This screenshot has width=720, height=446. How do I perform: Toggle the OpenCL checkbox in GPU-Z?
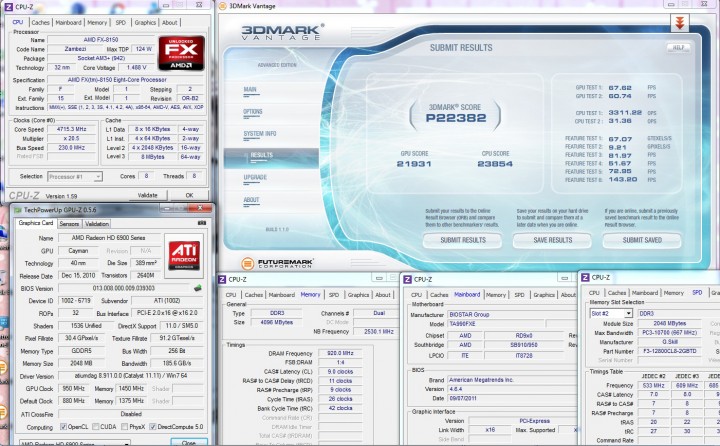pyautogui.click(x=63, y=427)
